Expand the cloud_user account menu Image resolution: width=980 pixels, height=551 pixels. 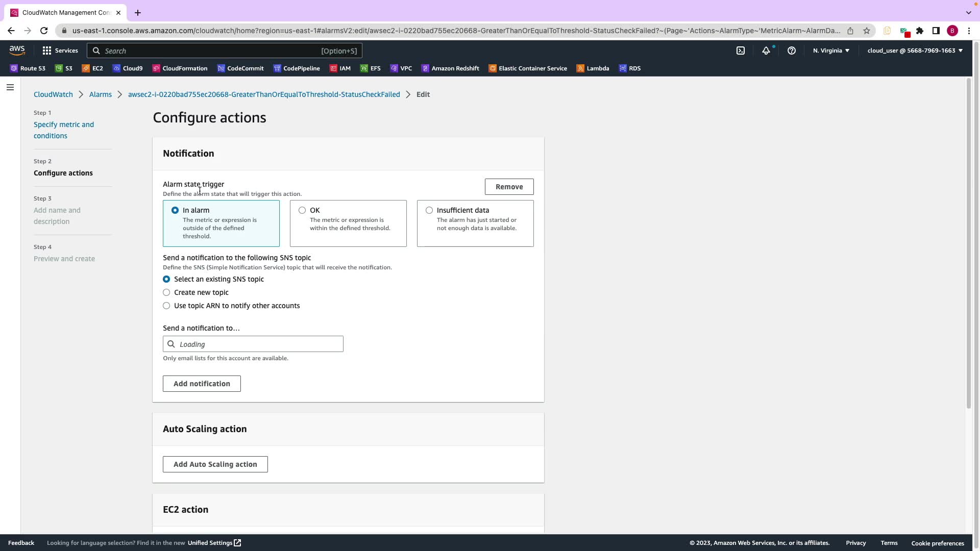pyautogui.click(x=915, y=51)
